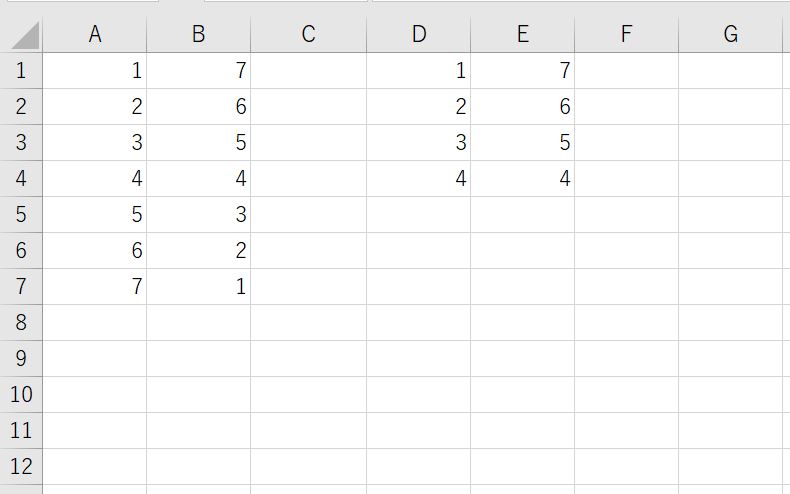Click cell B4 containing 4

199,178
